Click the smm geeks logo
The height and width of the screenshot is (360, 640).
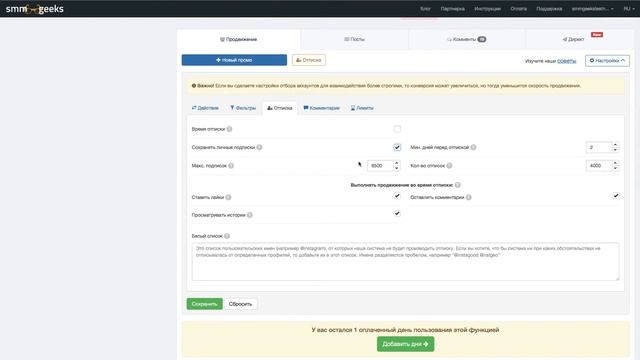pyautogui.click(x=35, y=9)
